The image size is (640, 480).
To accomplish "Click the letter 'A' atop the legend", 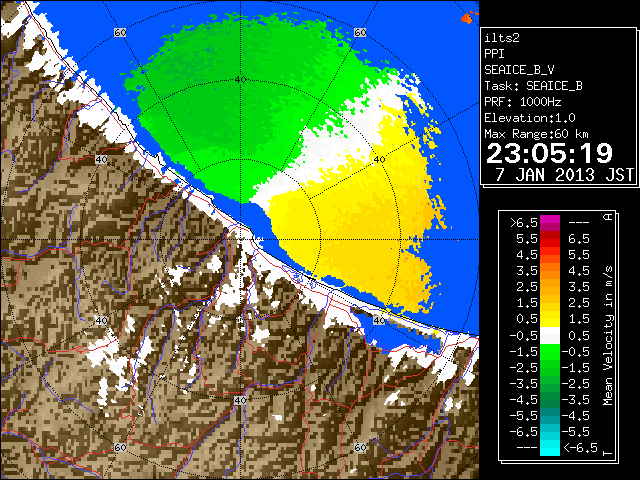I will (608, 216).
